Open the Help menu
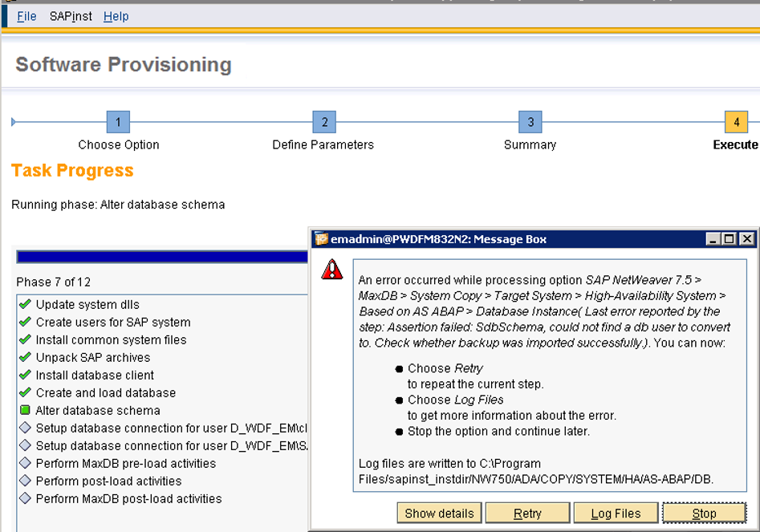Image resolution: width=760 pixels, height=532 pixels. [116, 17]
